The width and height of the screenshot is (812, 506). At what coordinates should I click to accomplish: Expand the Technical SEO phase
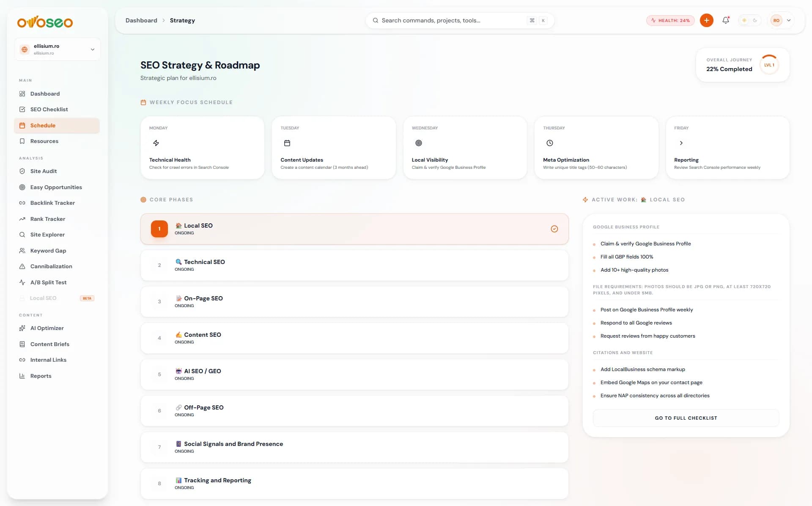pos(354,265)
